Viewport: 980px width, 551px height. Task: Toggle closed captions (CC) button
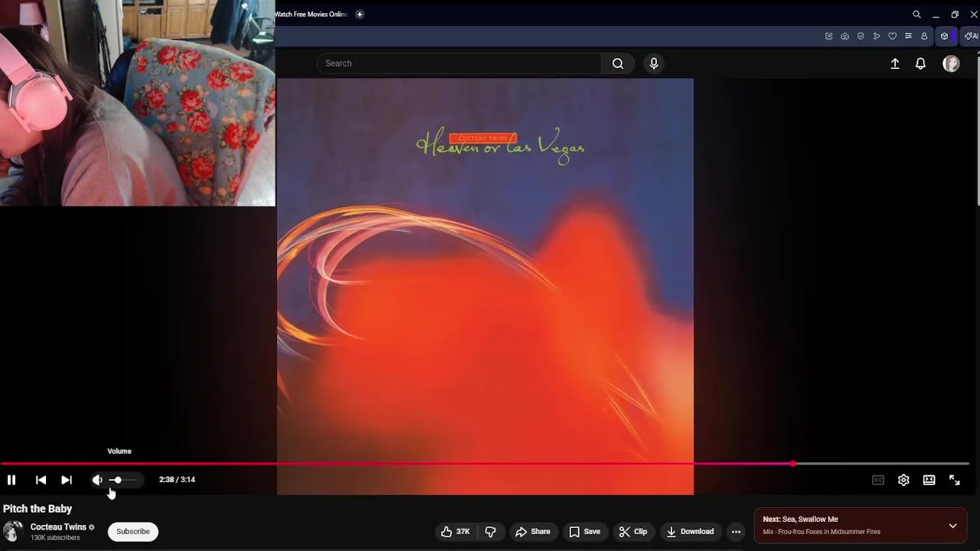click(x=878, y=480)
